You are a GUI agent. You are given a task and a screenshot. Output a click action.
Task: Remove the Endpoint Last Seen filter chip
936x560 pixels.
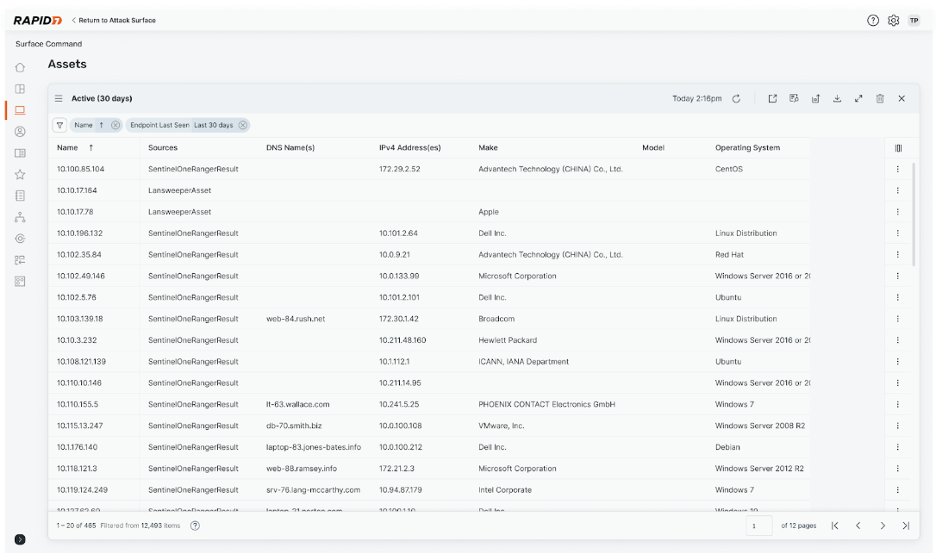243,125
